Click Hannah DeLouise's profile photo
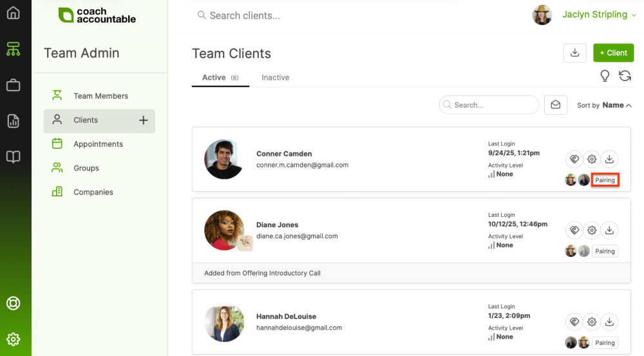This screenshot has height=356, width=644. coord(224,323)
